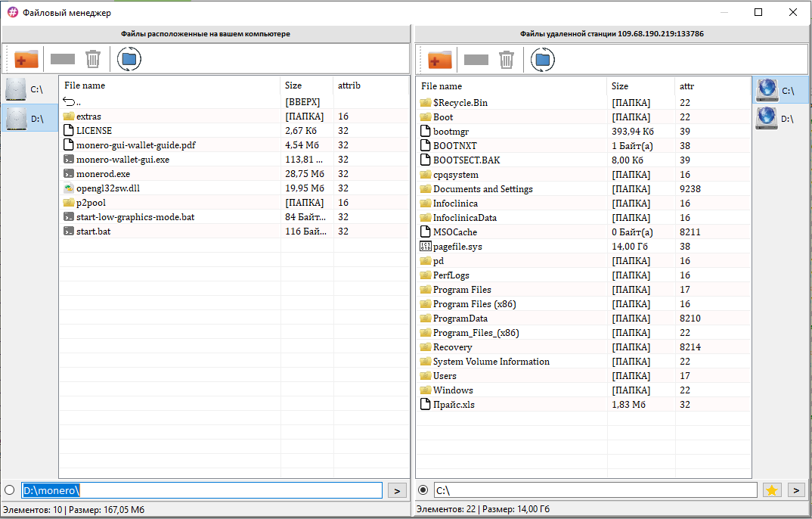Refresh the local folder view
Image resolution: width=812 pixels, height=519 pixels.
pos(129,59)
